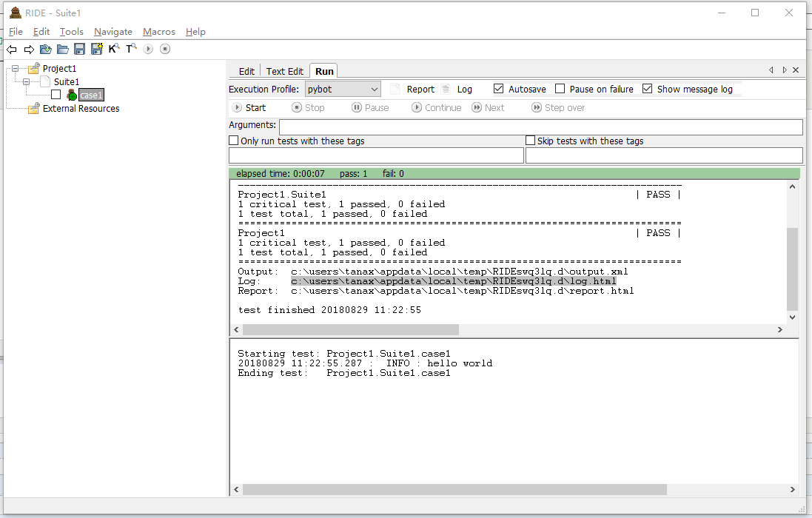Click output pane scroll up arrow

pyautogui.click(x=792, y=186)
